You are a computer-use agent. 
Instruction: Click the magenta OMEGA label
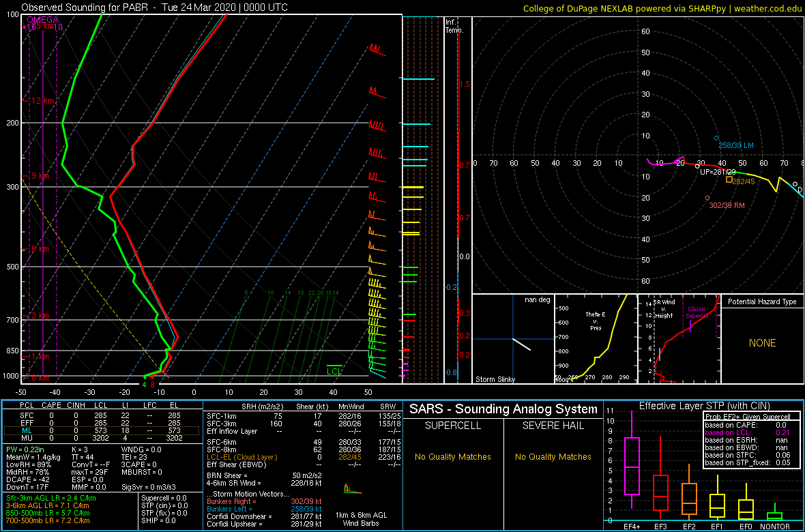pos(43,20)
